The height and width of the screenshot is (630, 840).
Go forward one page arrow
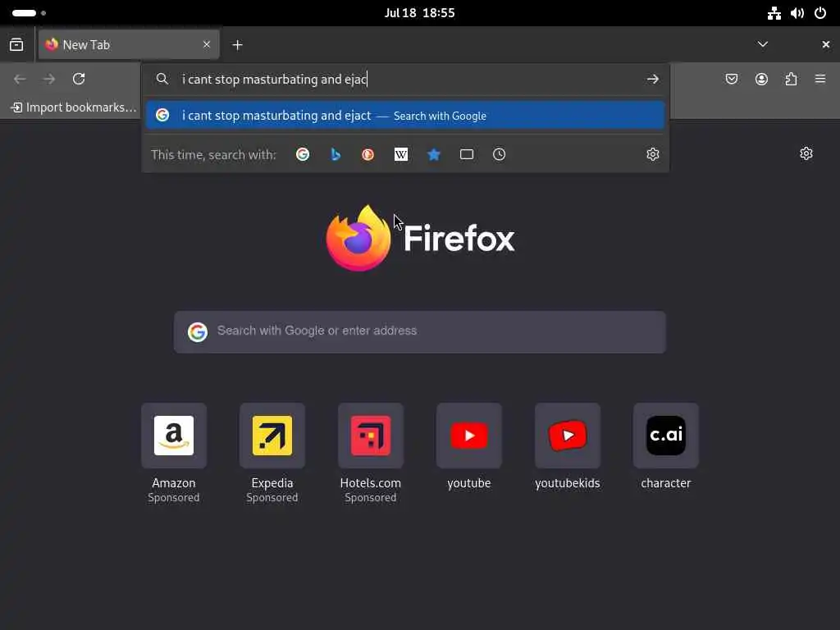49,80
